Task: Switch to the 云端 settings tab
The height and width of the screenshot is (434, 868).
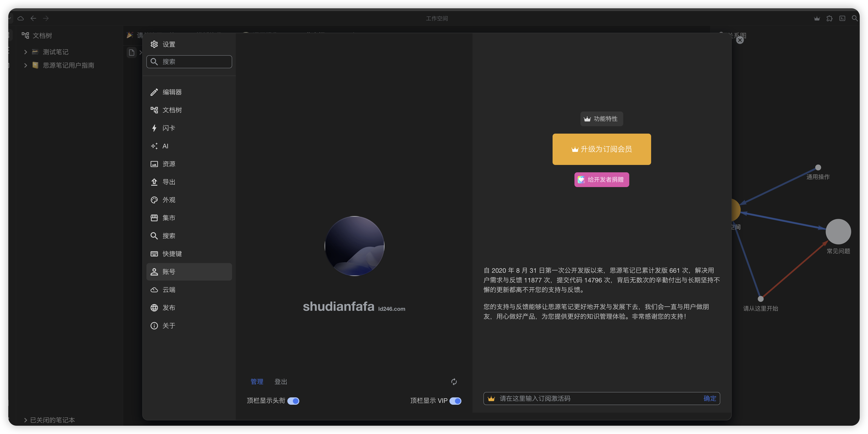Action: point(169,290)
